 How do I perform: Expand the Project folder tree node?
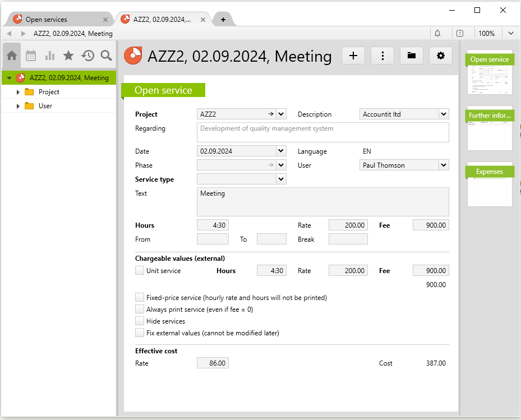click(x=18, y=92)
